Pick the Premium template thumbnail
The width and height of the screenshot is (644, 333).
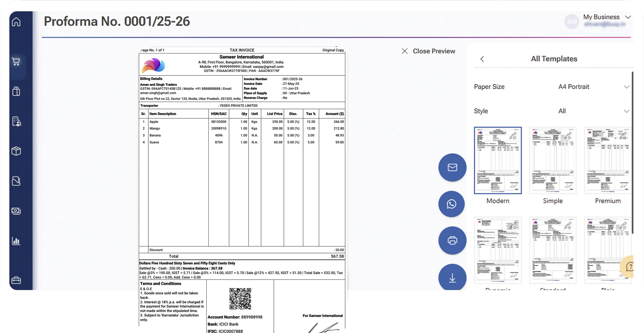(608, 160)
